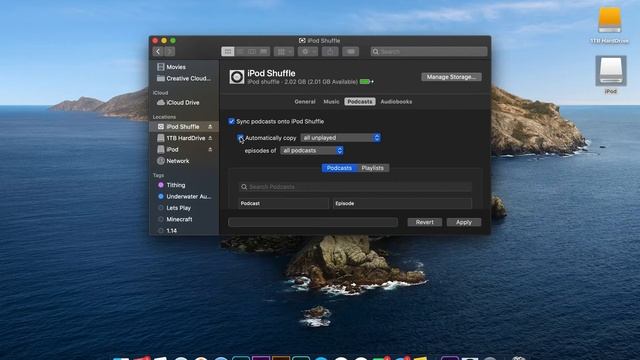The width and height of the screenshot is (640, 360).
Task: Click the Podcast column header
Action: point(283,203)
